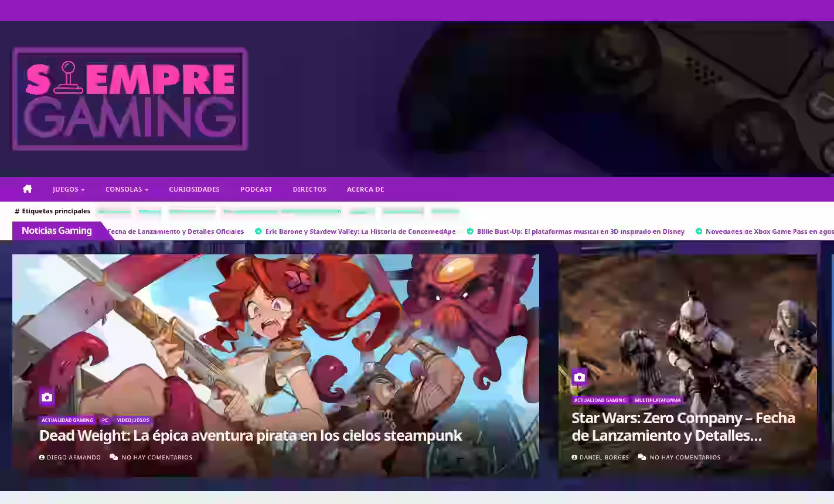Open Billie Bust-Up ticker headline
This screenshot has width=834, height=504.
(581, 231)
